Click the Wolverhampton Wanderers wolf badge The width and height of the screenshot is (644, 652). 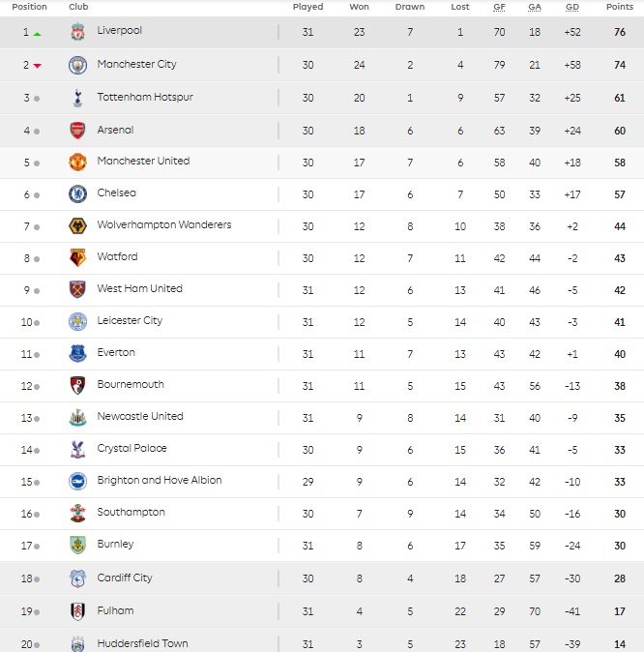click(77, 226)
